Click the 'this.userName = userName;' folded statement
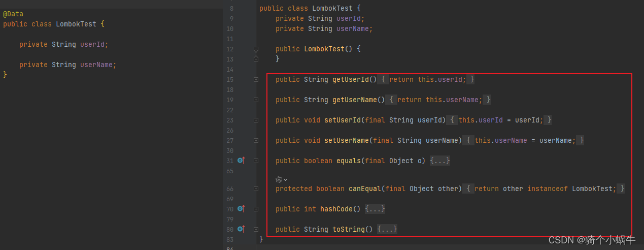This screenshot has width=644, height=250. point(525,140)
